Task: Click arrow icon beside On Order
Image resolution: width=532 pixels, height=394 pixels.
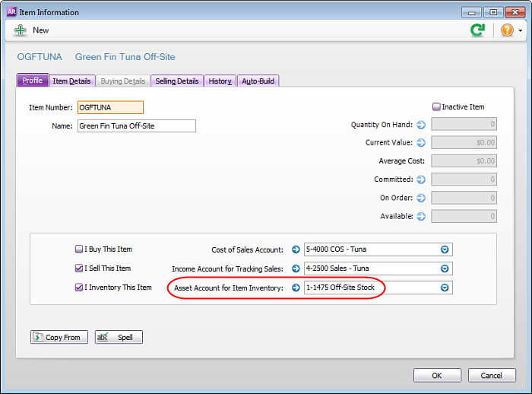Action: (421, 198)
